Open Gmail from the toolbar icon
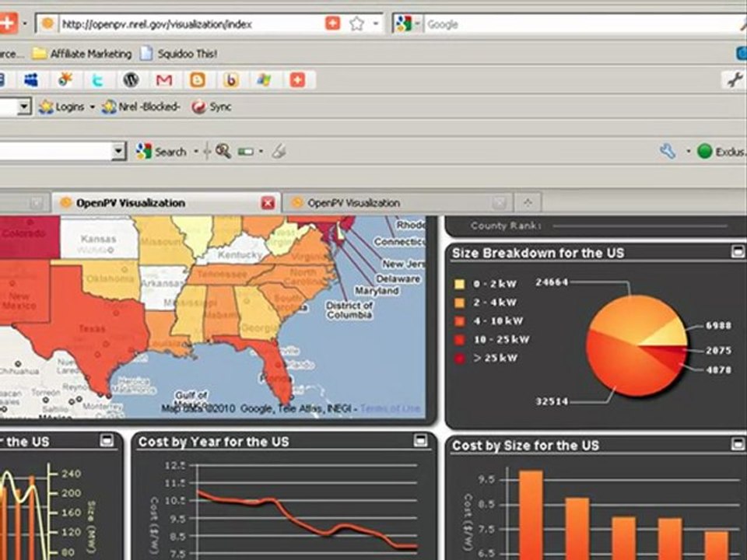The image size is (747, 560). point(164,80)
